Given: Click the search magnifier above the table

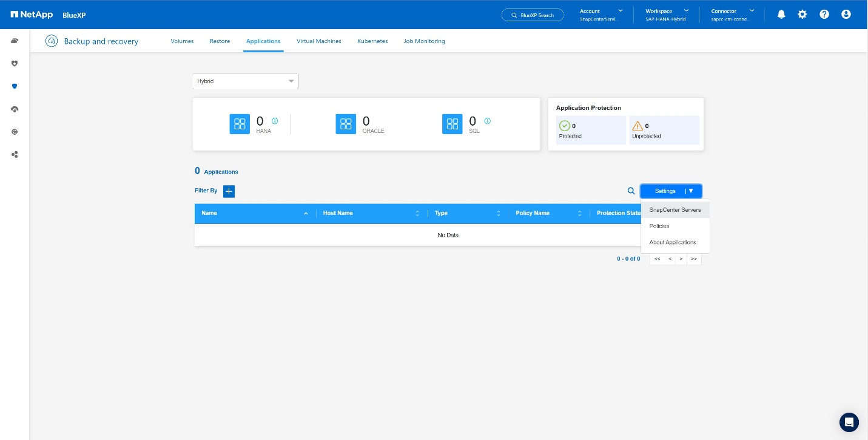Looking at the screenshot, I should (631, 191).
